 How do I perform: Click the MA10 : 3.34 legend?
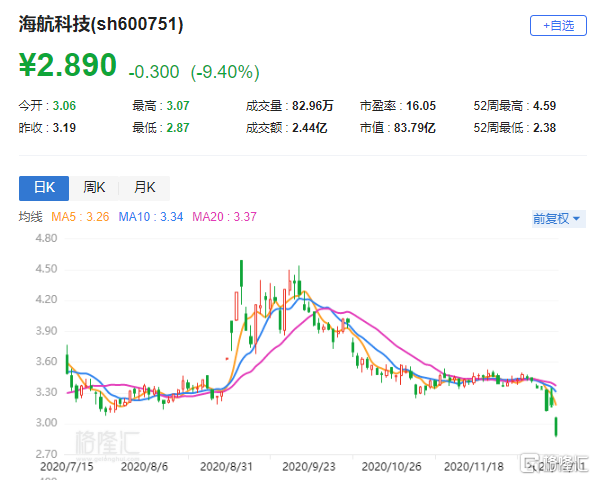coord(151,217)
